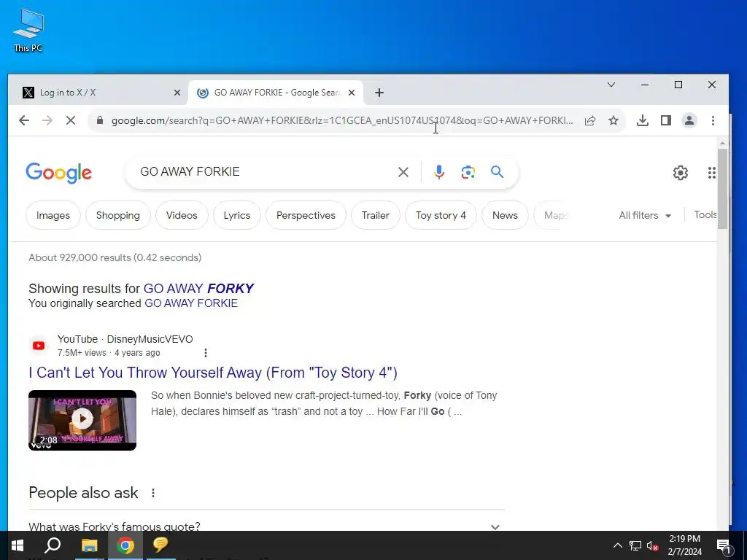Open People also ask options menu
The width and height of the screenshot is (747, 560).
[153, 493]
